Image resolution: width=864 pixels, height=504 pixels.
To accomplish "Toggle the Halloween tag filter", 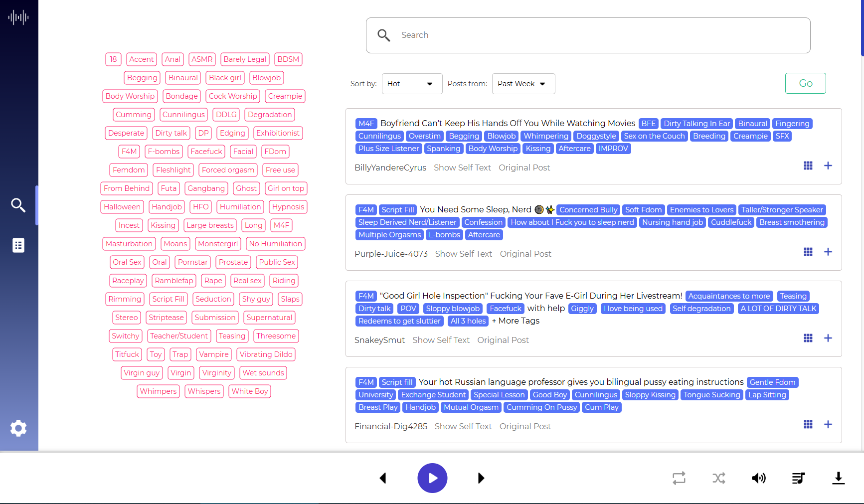I will click(122, 207).
